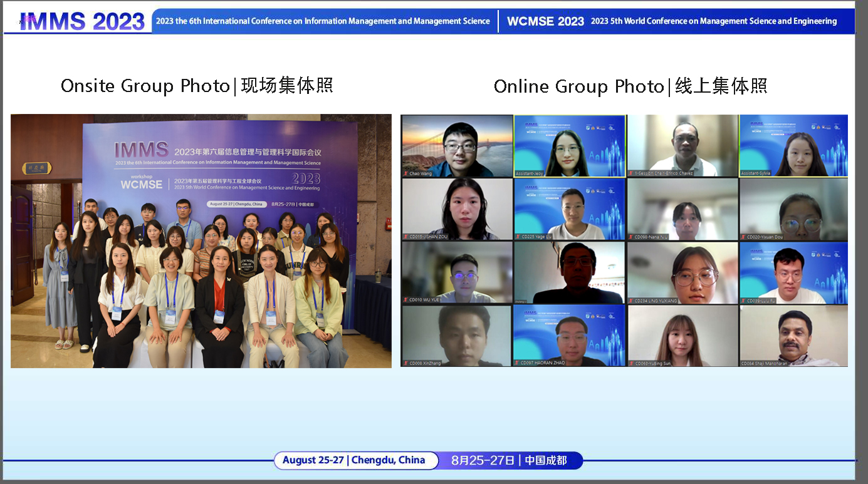Image resolution: width=868 pixels, height=484 pixels.
Task: Click the mute icon on CD234 LING YUXIANG's tile
Action: click(x=631, y=301)
